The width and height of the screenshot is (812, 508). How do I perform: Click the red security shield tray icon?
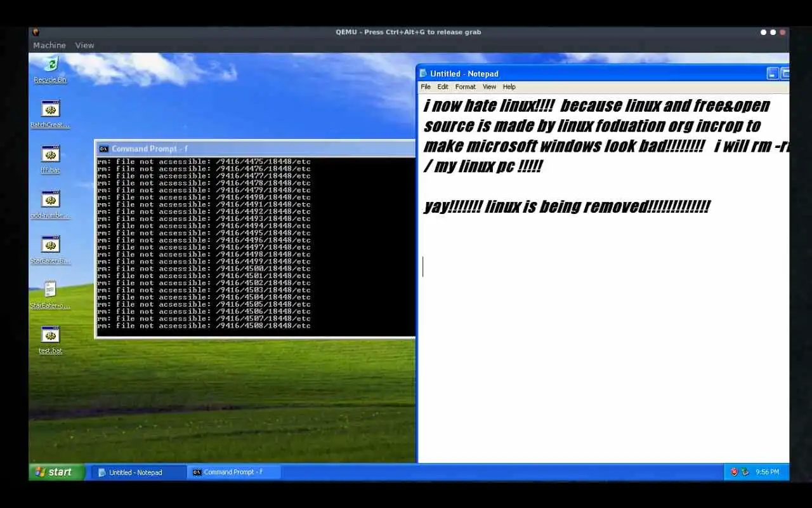pos(734,472)
